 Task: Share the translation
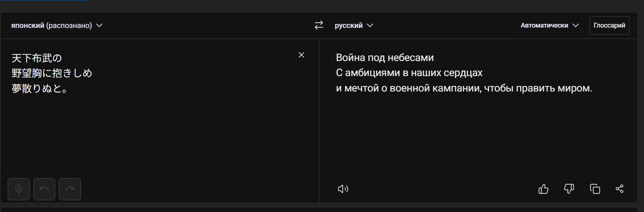click(620, 189)
